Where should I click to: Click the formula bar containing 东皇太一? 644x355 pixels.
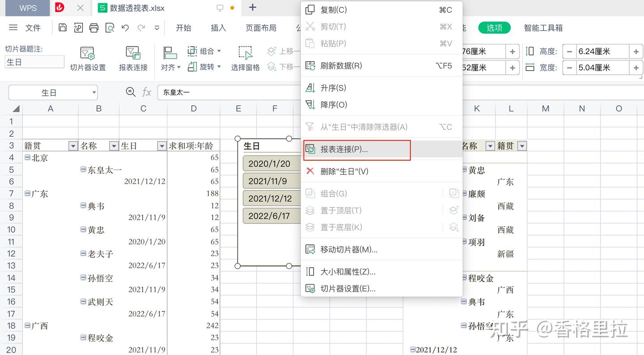[229, 93]
